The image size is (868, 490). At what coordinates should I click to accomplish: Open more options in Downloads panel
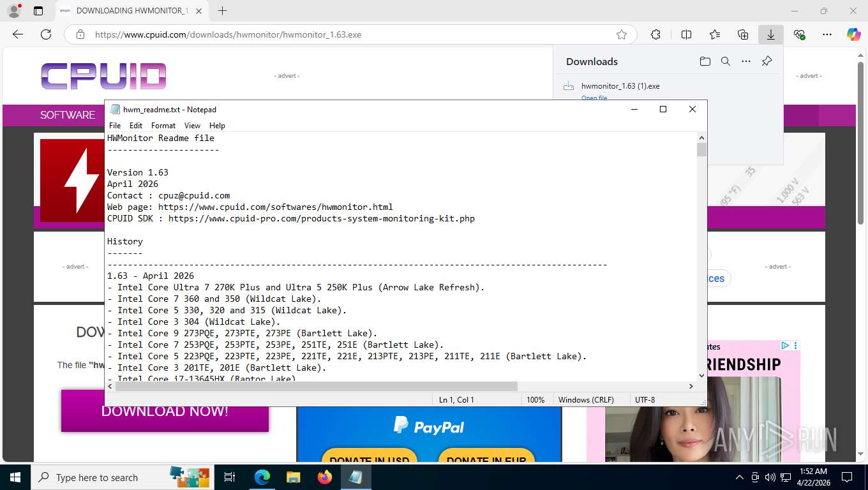(x=746, y=61)
